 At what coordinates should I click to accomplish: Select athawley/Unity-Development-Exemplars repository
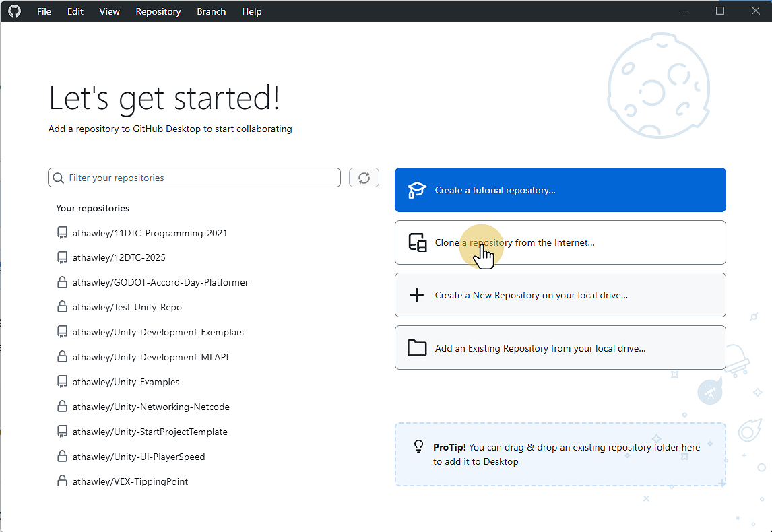coord(158,332)
